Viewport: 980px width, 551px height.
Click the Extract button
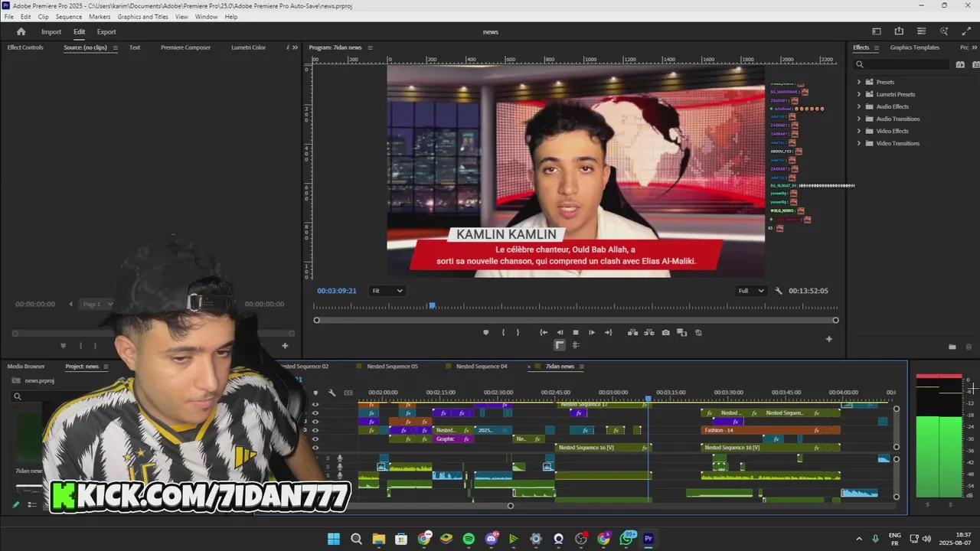[649, 332]
